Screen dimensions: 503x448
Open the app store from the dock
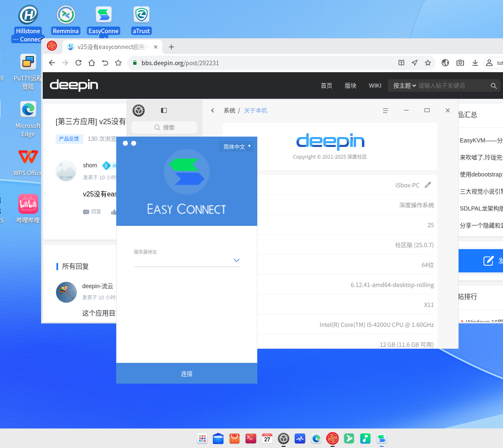point(234,438)
